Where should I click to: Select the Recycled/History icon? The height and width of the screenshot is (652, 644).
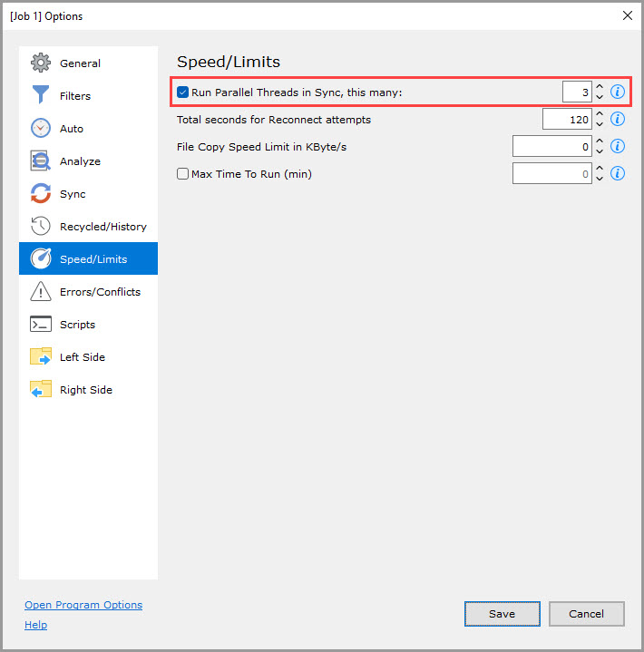tap(41, 227)
